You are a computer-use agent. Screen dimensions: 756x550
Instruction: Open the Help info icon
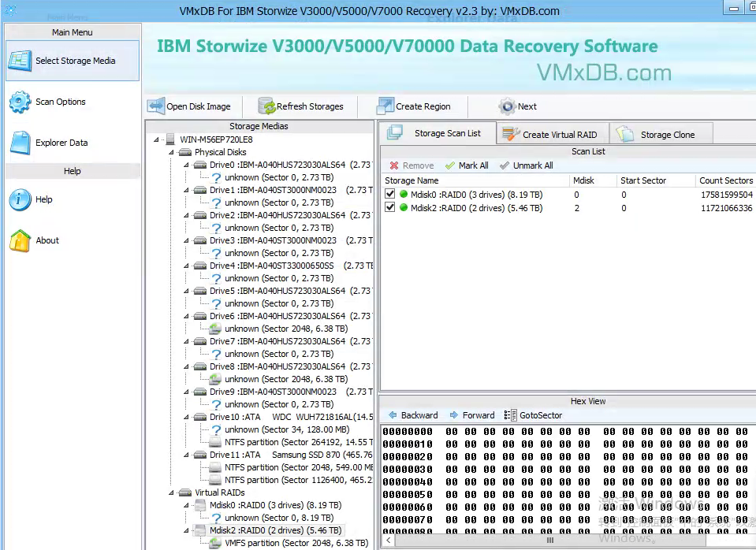coord(20,199)
